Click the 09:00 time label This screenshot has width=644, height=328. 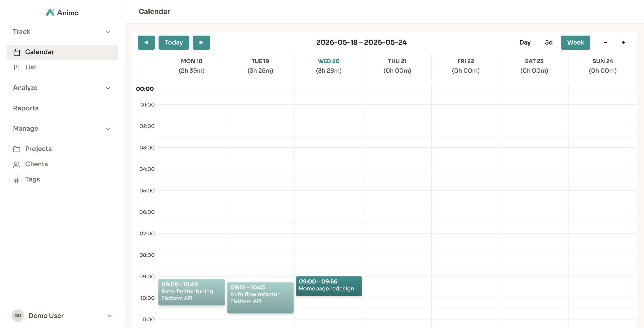pos(147,277)
